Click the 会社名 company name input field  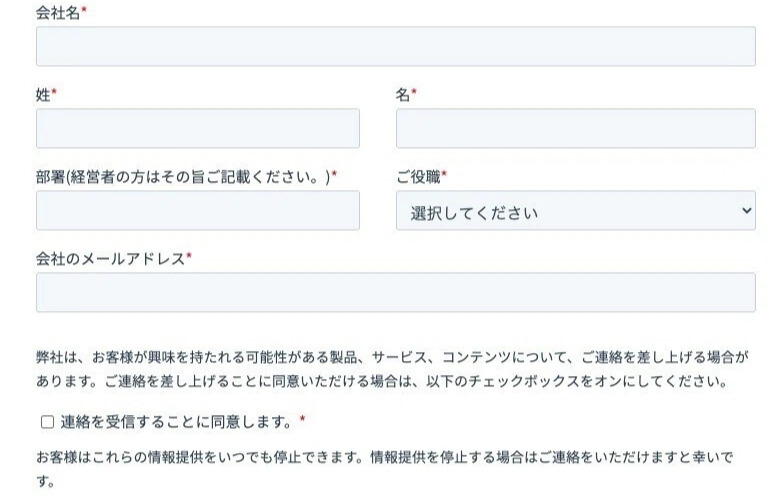[395, 46]
